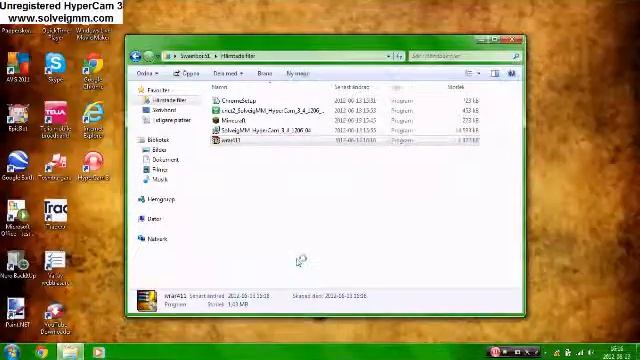
Task: Select Musik library in the sidebar
Action: 160,180
